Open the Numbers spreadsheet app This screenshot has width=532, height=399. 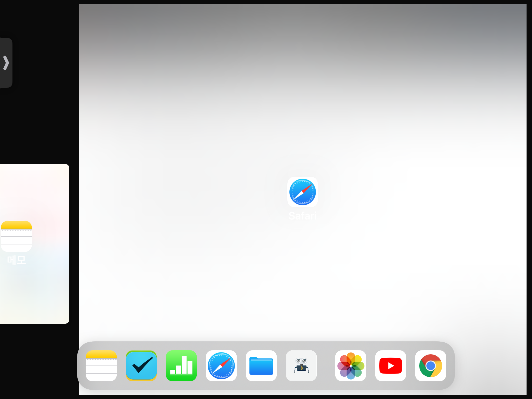click(x=181, y=365)
